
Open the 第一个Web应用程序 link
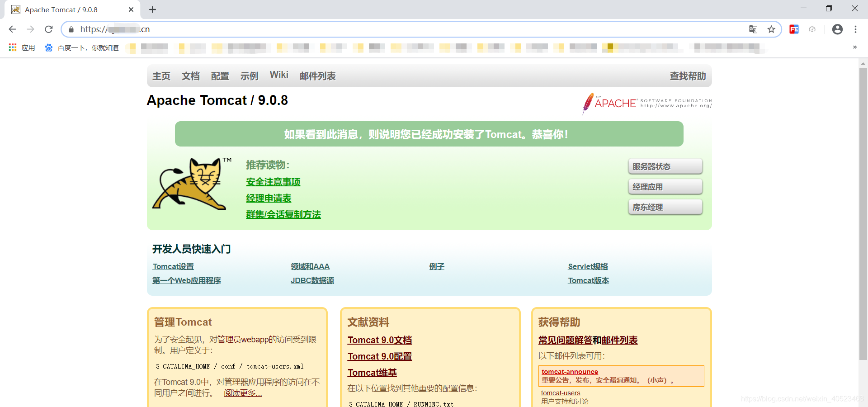coord(187,280)
